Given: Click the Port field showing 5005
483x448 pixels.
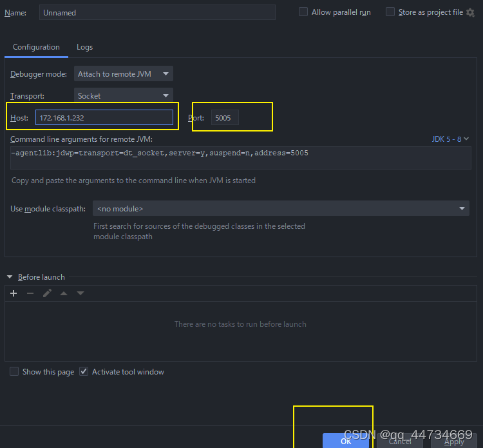Looking at the screenshot, I should point(225,117).
